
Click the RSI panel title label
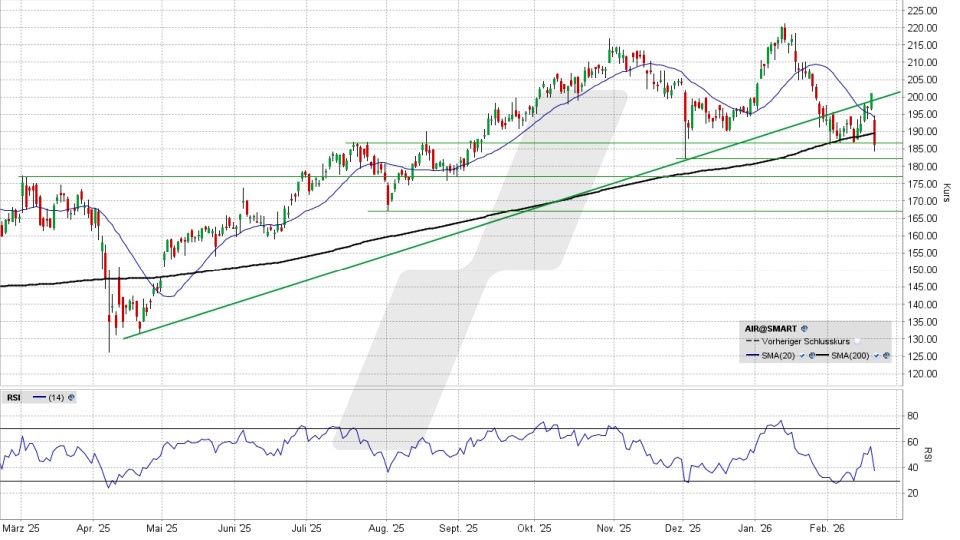[x=14, y=397]
